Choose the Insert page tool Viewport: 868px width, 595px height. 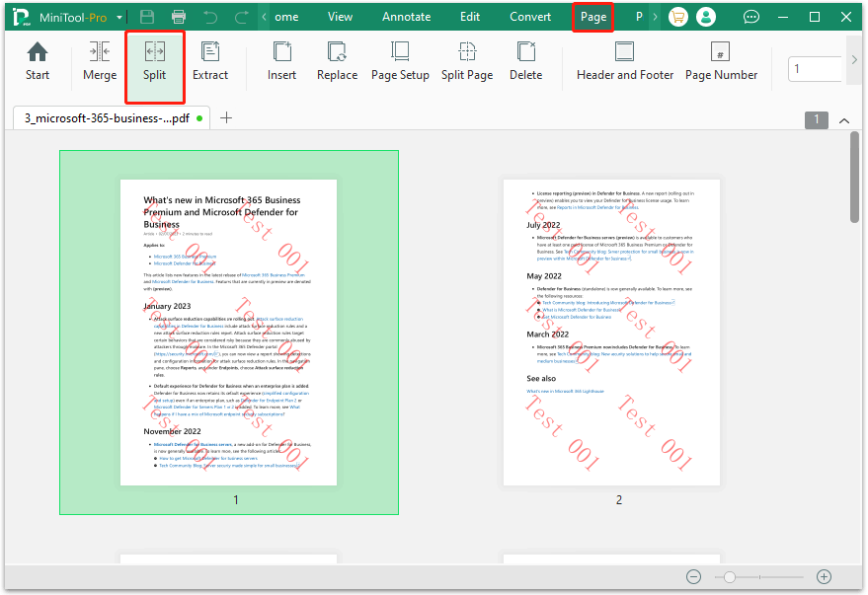click(281, 61)
